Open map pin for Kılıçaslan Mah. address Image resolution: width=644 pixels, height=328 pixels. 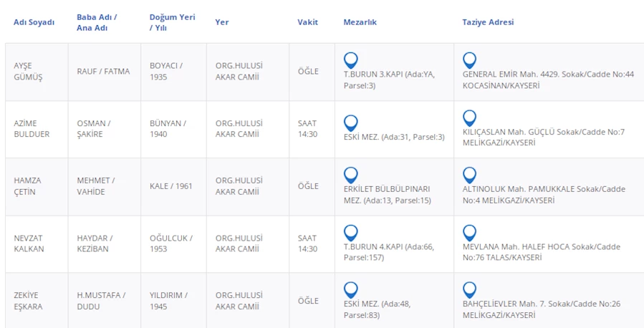point(469,118)
